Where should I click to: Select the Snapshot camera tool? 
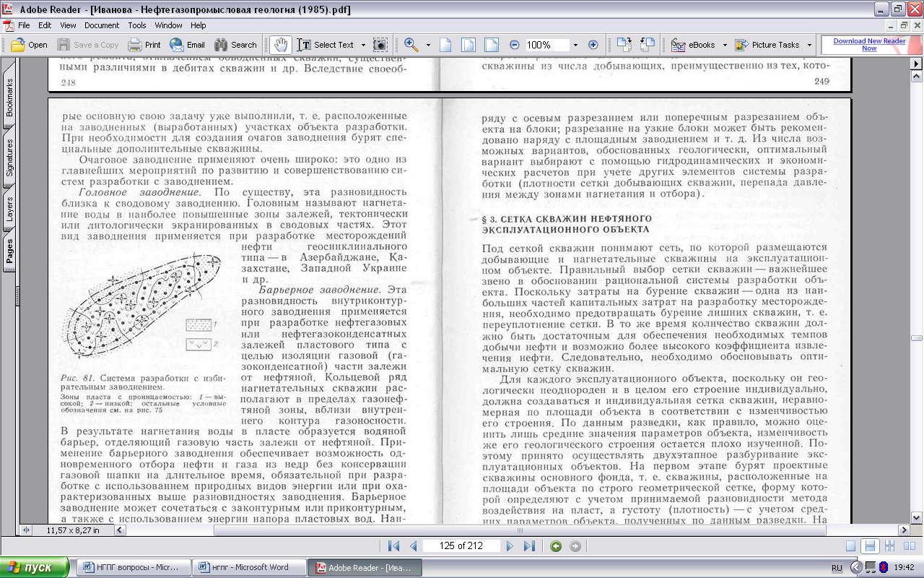[380, 45]
